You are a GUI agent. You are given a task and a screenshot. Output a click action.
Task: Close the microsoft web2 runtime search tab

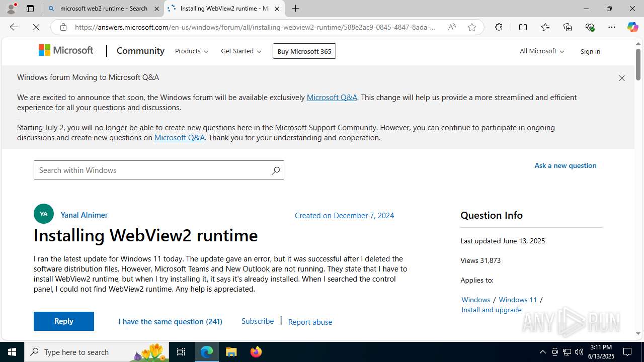click(x=156, y=9)
